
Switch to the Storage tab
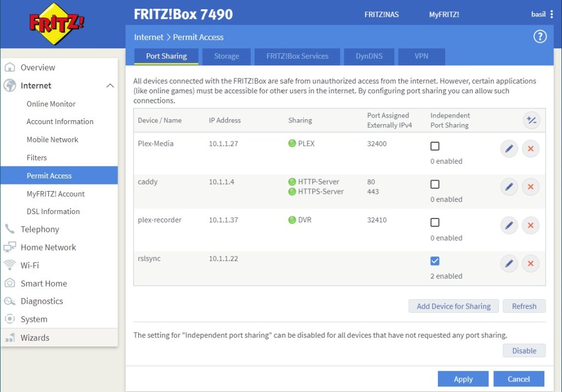click(227, 57)
